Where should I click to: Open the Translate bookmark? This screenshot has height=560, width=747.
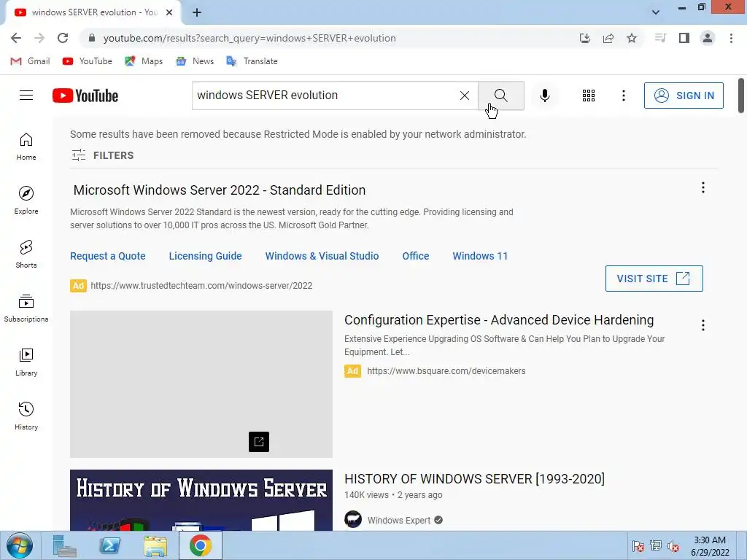click(252, 61)
